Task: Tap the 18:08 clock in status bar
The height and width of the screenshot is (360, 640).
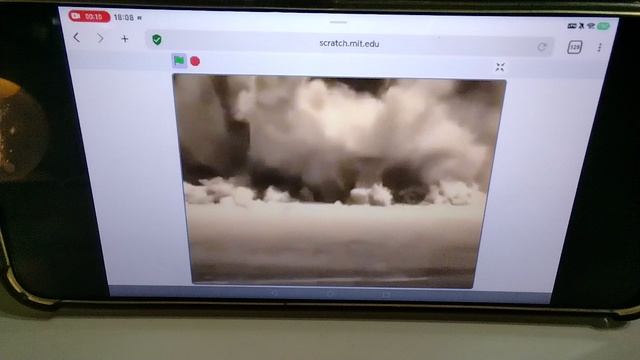Action: click(124, 17)
